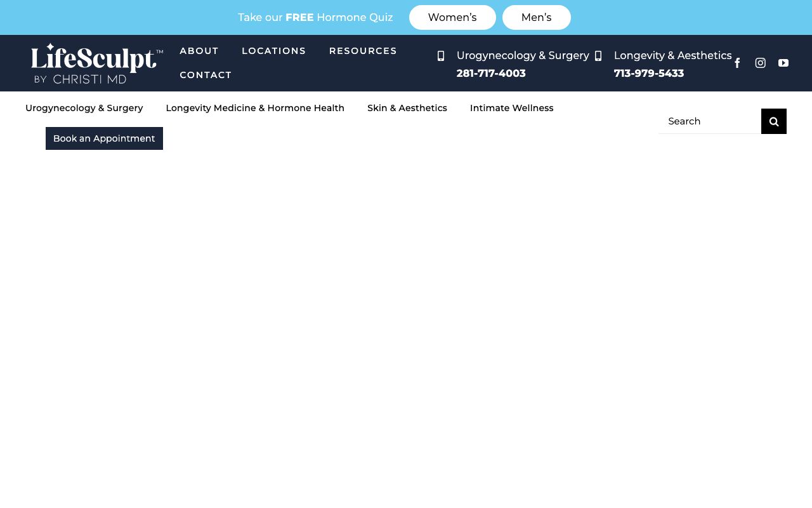Expand the Resources menu

(363, 51)
